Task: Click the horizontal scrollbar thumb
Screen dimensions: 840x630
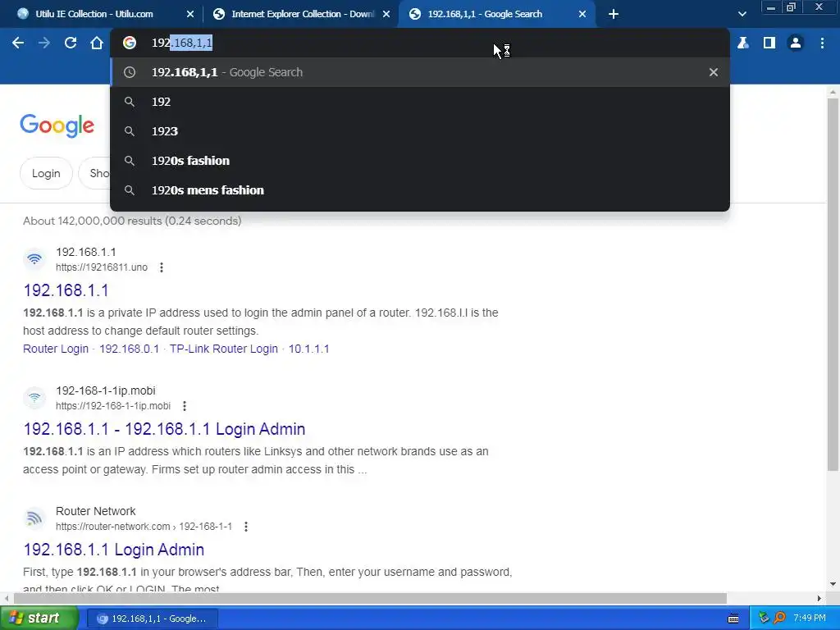Action: pos(370,598)
